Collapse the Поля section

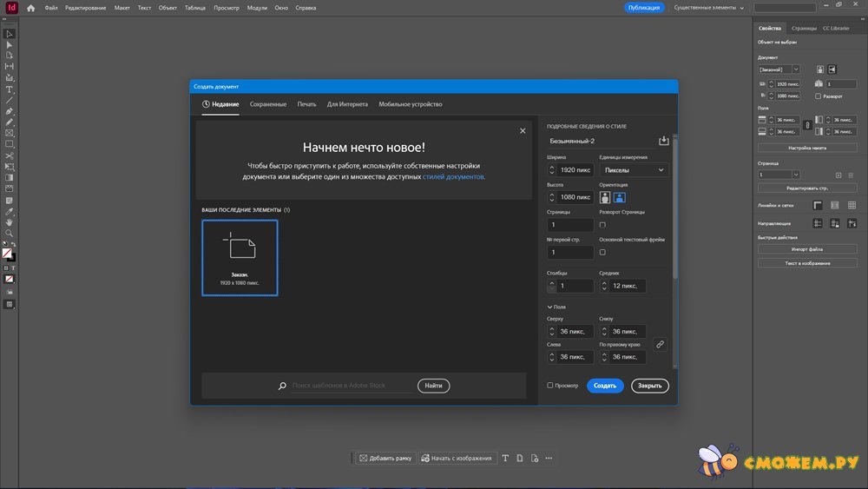click(550, 307)
